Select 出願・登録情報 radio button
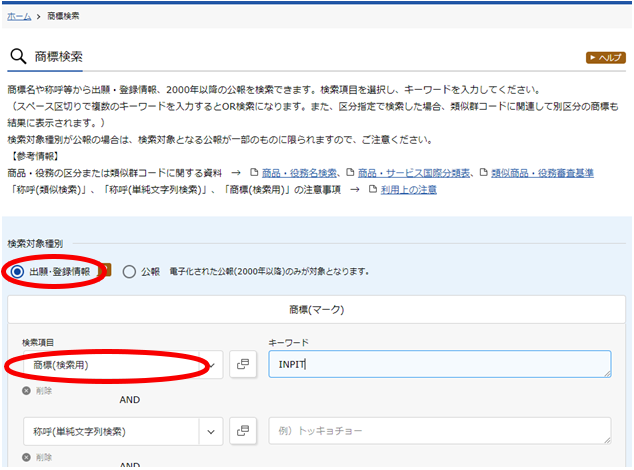Viewport: 634px width, 470px height. click(x=17, y=271)
